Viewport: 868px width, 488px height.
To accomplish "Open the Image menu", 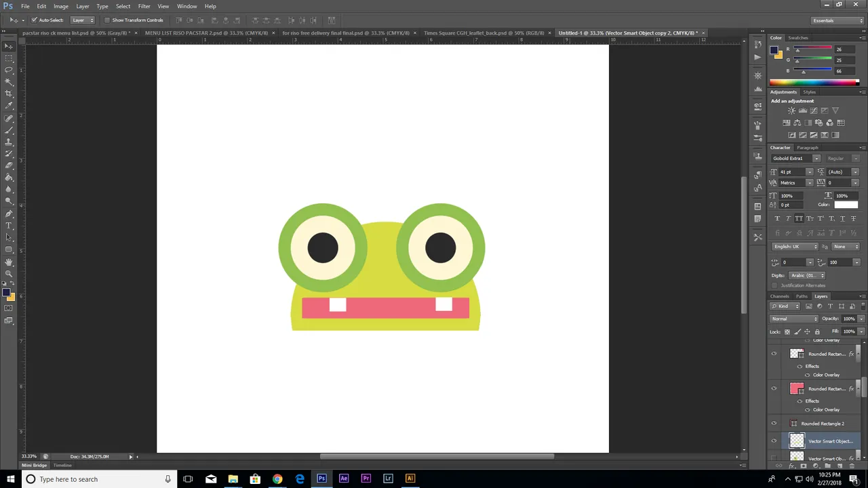I will (x=61, y=6).
